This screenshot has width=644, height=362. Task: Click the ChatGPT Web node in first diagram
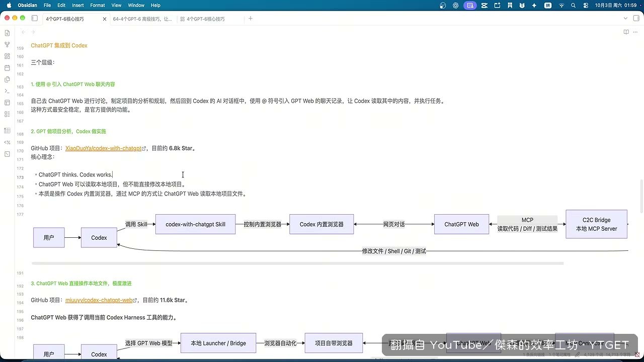(461, 224)
